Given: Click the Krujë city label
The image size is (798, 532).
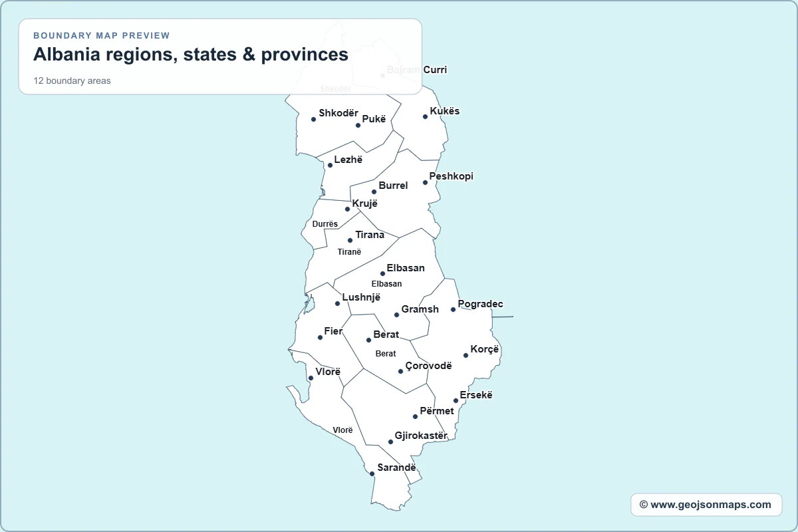Looking at the screenshot, I should (364, 203).
